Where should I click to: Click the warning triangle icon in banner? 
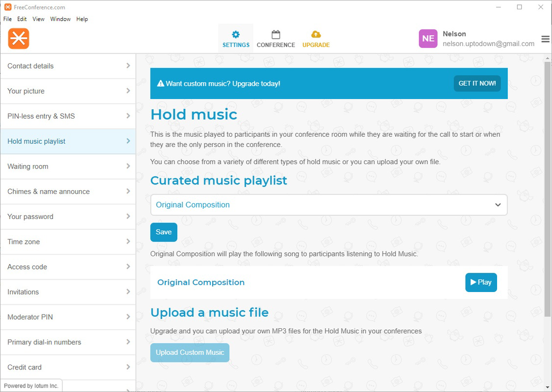[160, 83]
